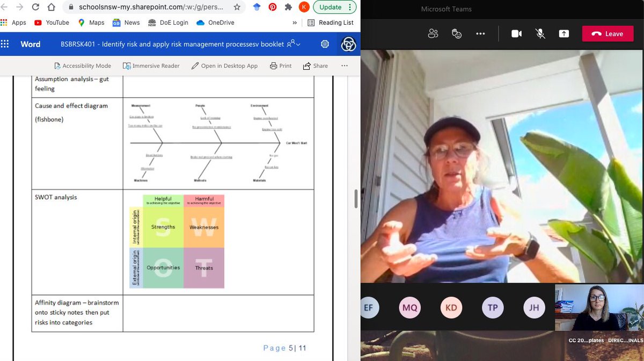The height and width of the screenshot is (361, 644).
Task: Open the Maps bookmark
Action: coord(91,23)
